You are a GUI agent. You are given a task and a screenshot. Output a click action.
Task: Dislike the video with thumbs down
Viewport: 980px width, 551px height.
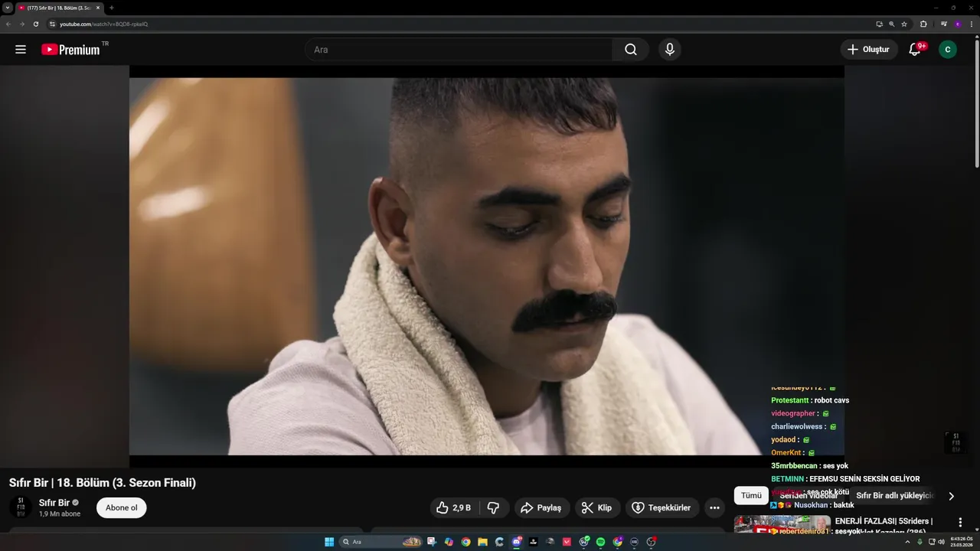pyautogui.click(x=494, y=507)
